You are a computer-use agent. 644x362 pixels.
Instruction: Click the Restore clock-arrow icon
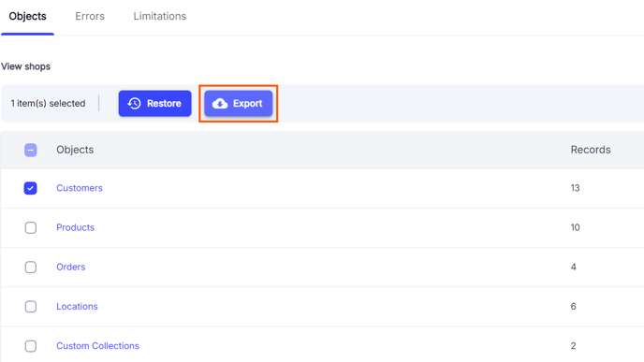pyautogui.click(x=134, y=104)
